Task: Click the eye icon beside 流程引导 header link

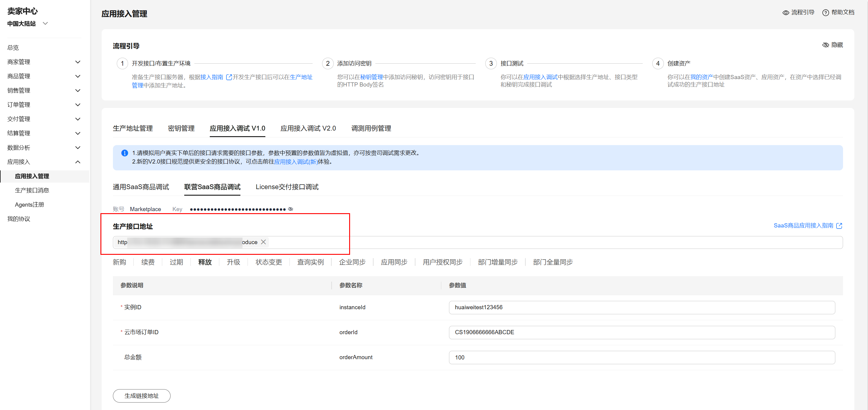Action: click(x=785, y=12)
